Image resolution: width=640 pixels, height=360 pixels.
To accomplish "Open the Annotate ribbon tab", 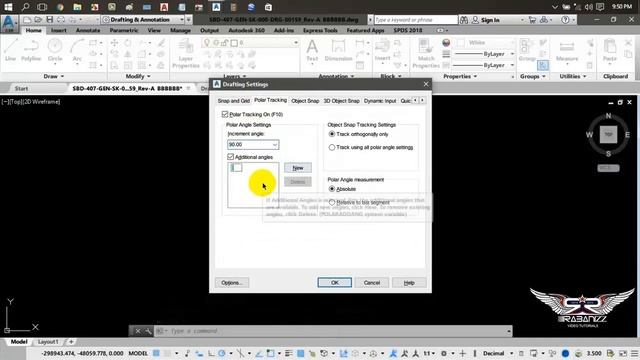I will pos(88,30).
